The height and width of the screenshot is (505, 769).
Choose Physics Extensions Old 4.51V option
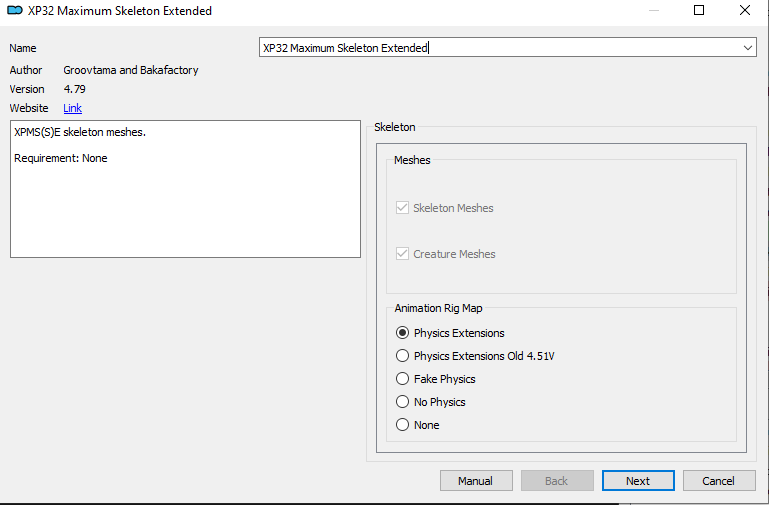402,356
